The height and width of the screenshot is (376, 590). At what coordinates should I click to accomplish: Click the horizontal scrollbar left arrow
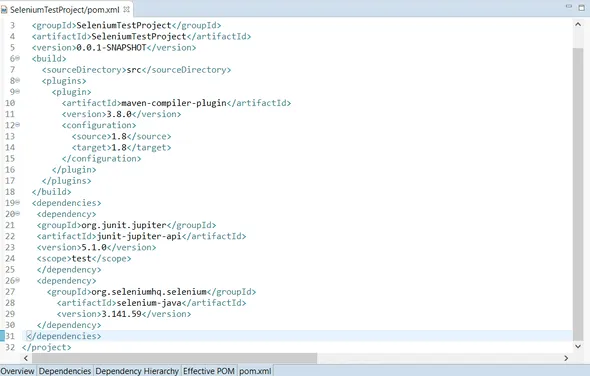(x=26, y=358)
